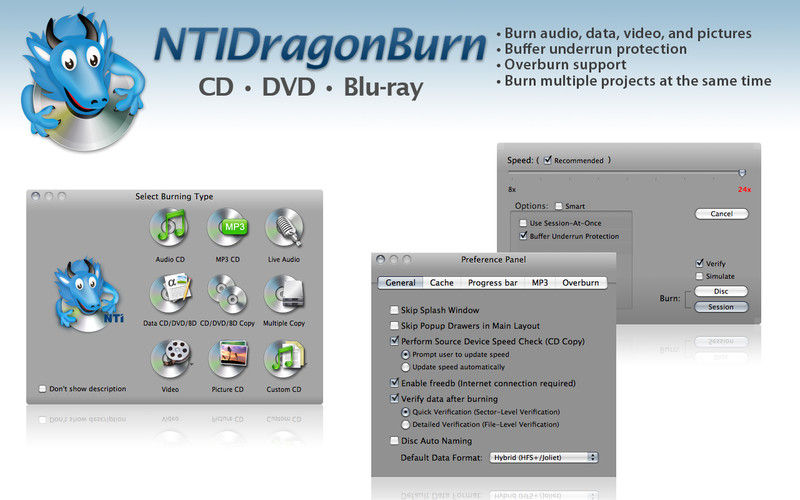Click the burn speed slider track
Image resolution: width=800 pixels, height=500 pixels.
click(625, 172)
